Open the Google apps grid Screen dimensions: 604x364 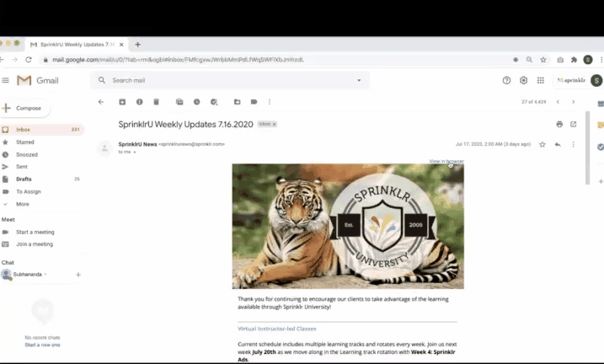pos(541,80)
